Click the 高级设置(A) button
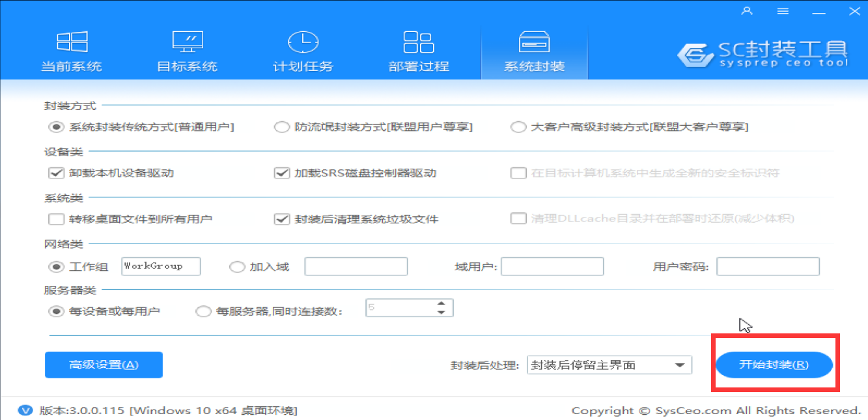The image size is (868, 420). (104, 365)
